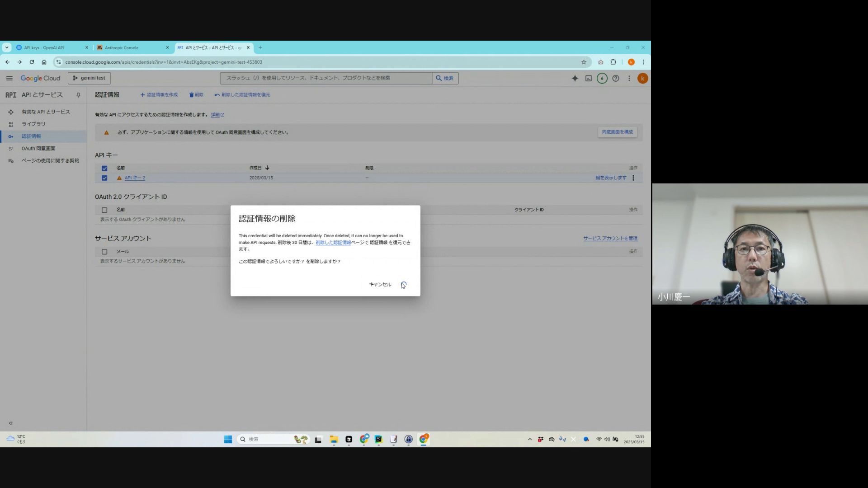Open the help question mark icon

point(615,78)
